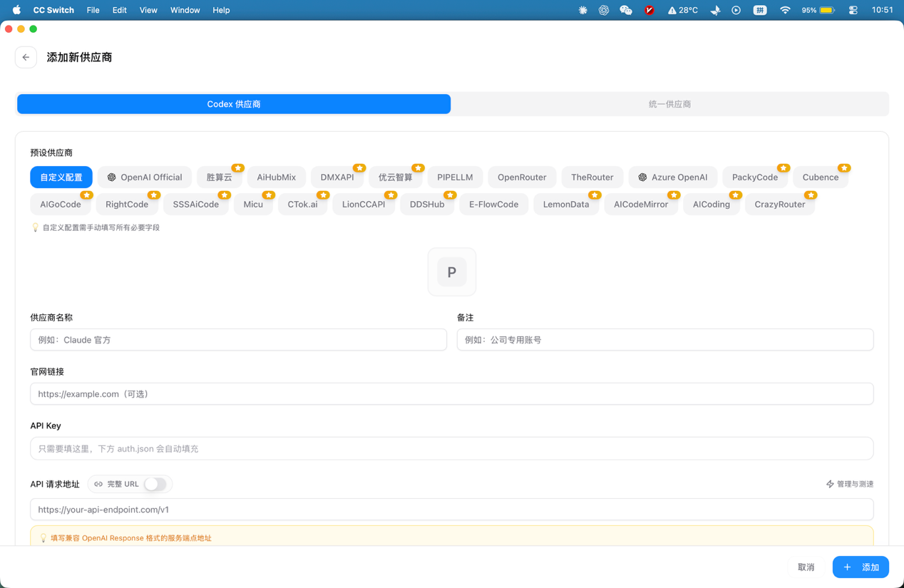Click the lightning icon beside 管理与测速

click(x=830, y=484)
